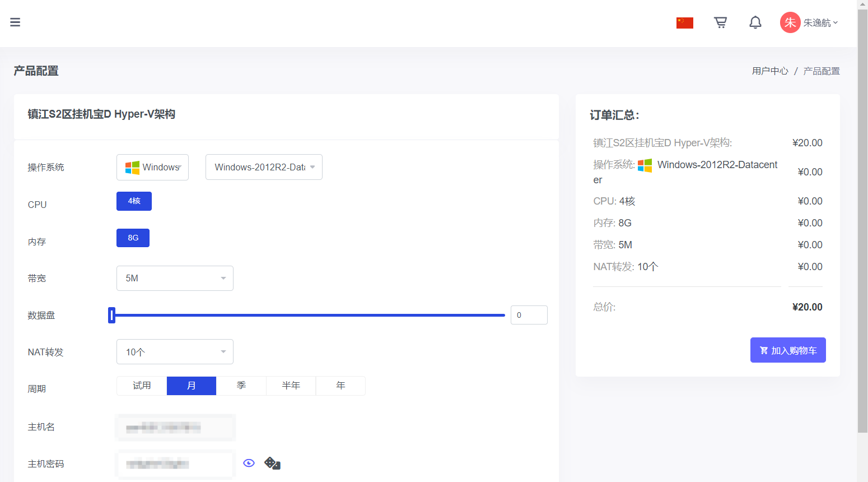
Task: Click the data disk size input field
Action: click(529, 315)
